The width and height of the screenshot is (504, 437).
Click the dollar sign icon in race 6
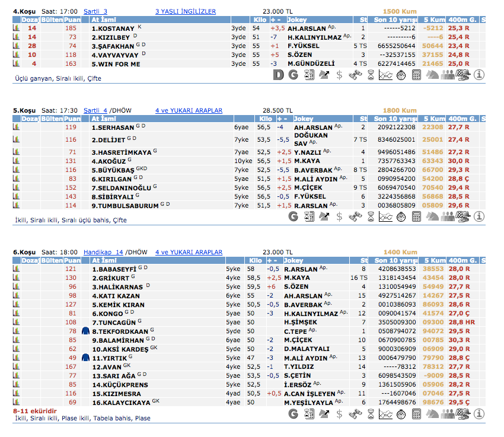pyautogui.click(x=339, y=414)
